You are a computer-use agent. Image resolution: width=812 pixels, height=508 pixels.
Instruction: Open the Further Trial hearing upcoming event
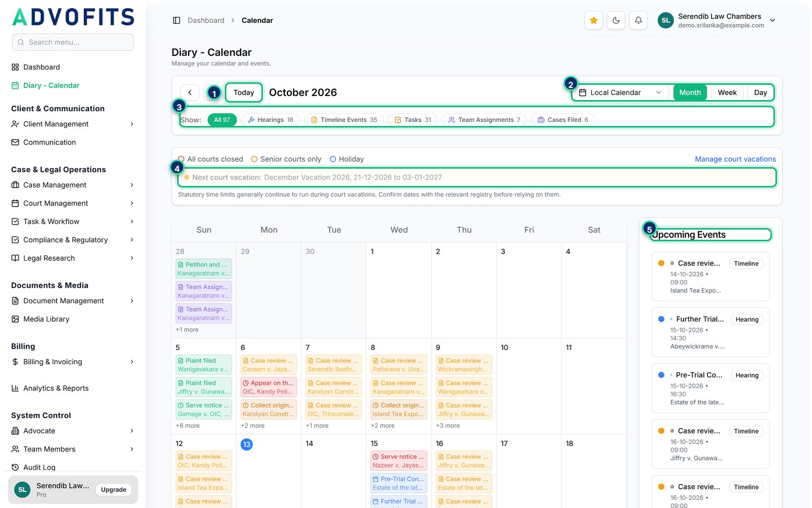point(710,332)
